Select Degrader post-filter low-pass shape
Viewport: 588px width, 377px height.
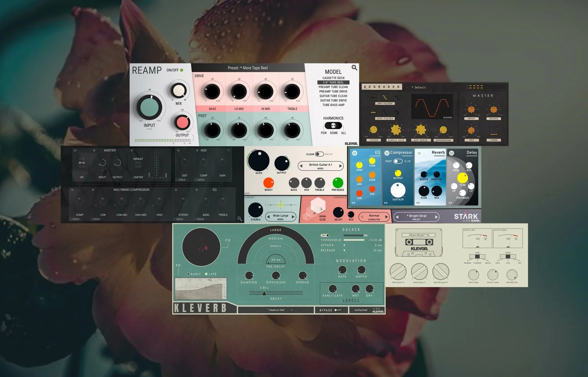point(385,112)
